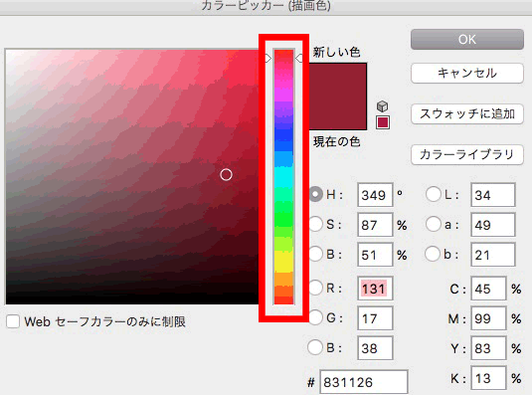Click the blue field showing 38

(375, 348)
